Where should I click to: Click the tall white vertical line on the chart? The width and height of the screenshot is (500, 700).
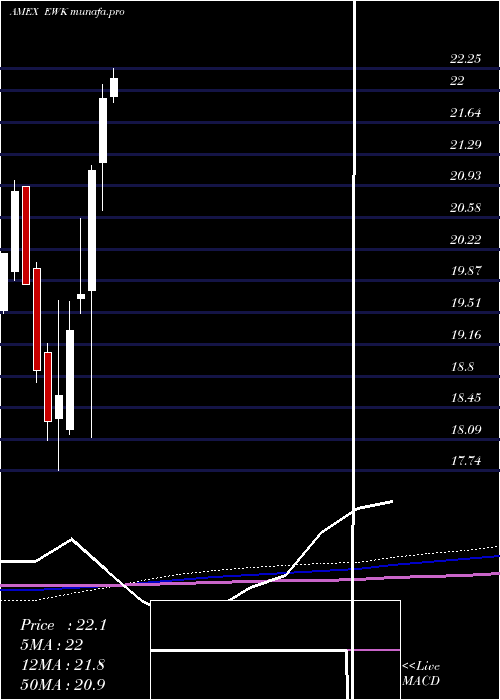tap(355, 350)
